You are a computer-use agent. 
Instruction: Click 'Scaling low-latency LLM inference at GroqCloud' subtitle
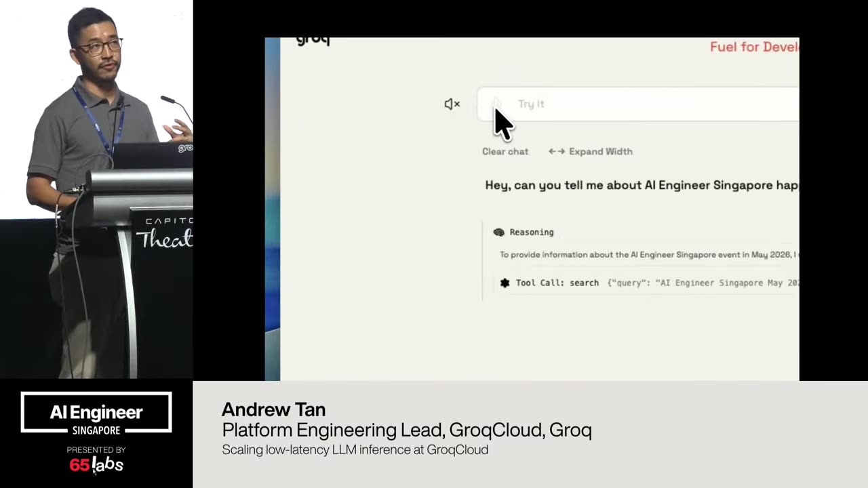[x=355, y=449]
